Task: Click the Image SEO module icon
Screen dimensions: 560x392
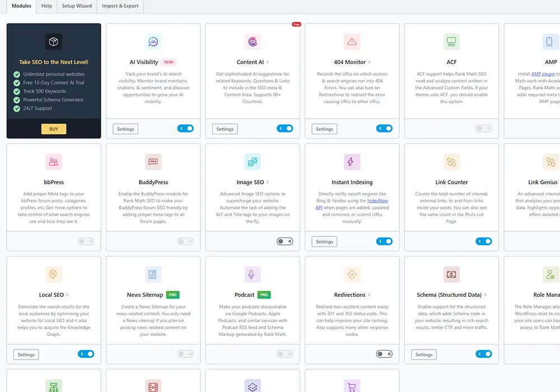Action: click(x=253, y=162)
